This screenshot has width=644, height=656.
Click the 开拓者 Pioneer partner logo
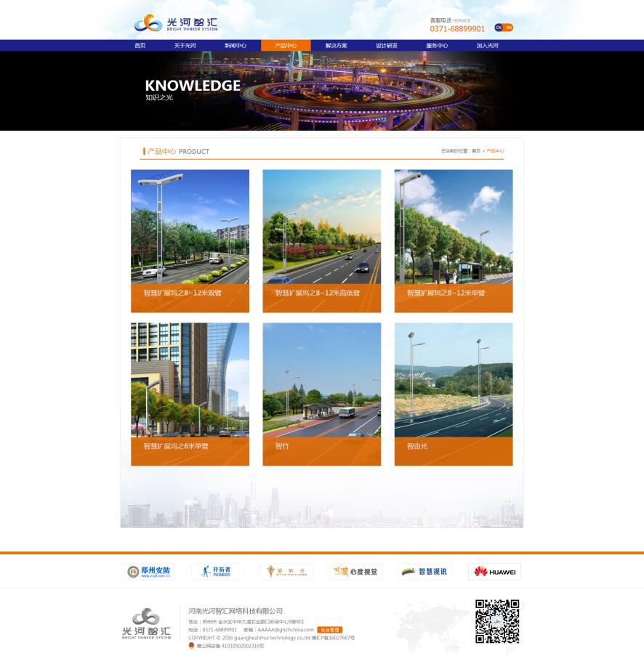217,572
